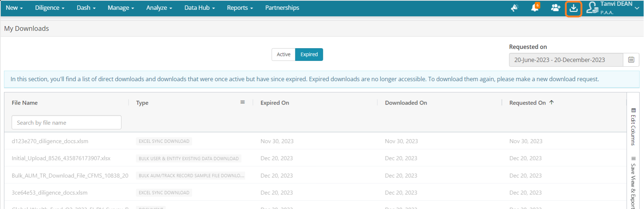Sort by Requested On column header

point(527,103)
